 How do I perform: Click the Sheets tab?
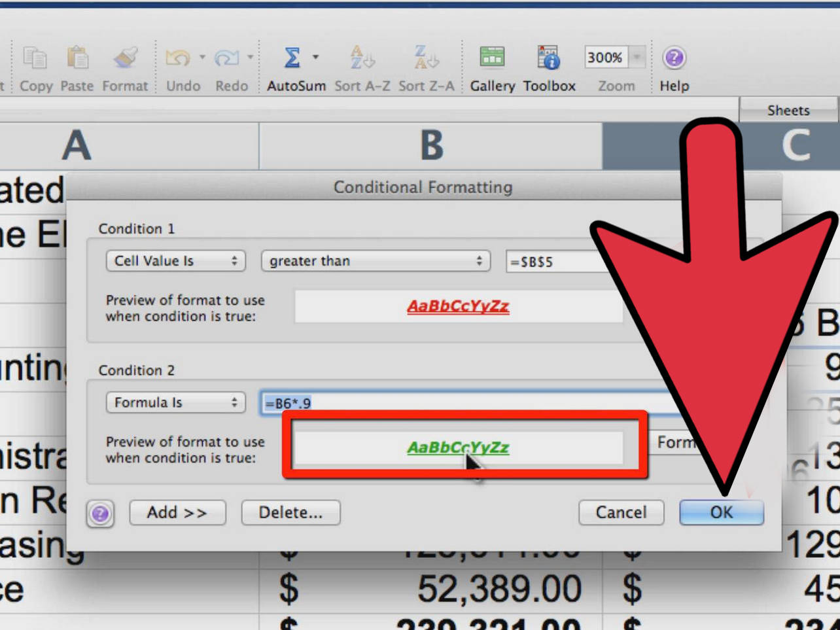tap(789, 110)
